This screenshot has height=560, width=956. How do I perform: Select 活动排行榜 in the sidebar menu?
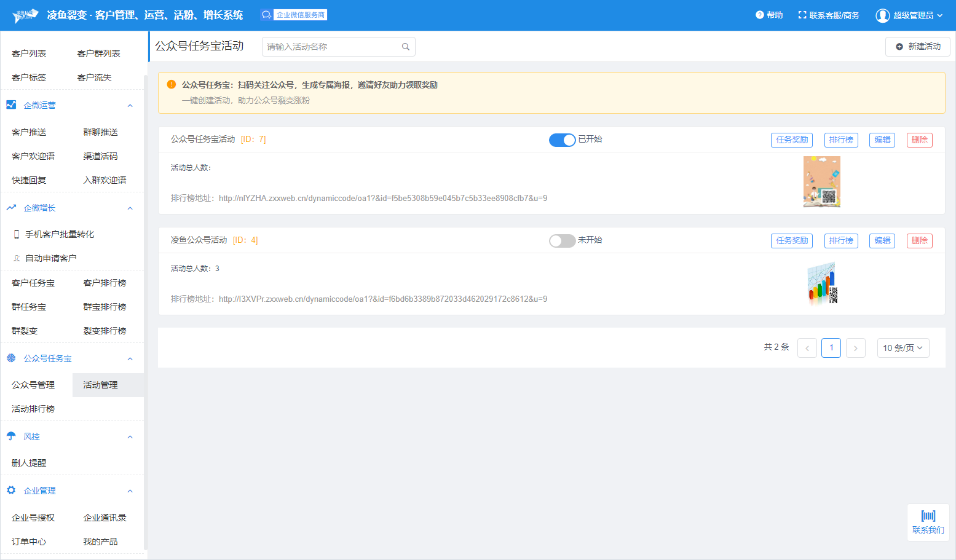point(33,409)
